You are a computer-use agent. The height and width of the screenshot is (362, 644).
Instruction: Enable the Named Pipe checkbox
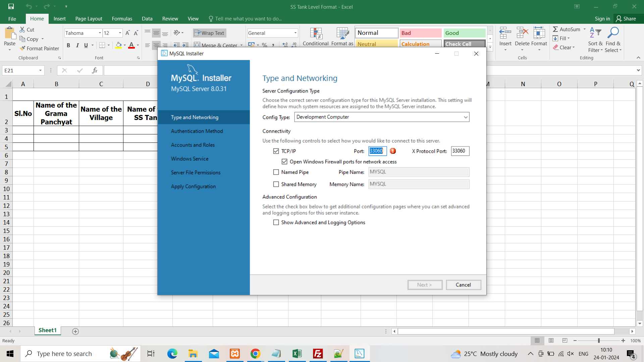pos(276,172)
